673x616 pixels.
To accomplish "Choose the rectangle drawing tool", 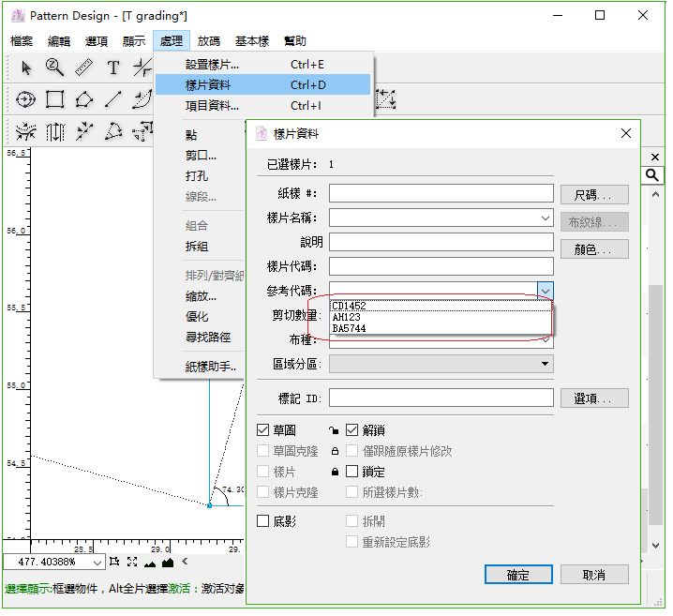I will pos(55,99).
